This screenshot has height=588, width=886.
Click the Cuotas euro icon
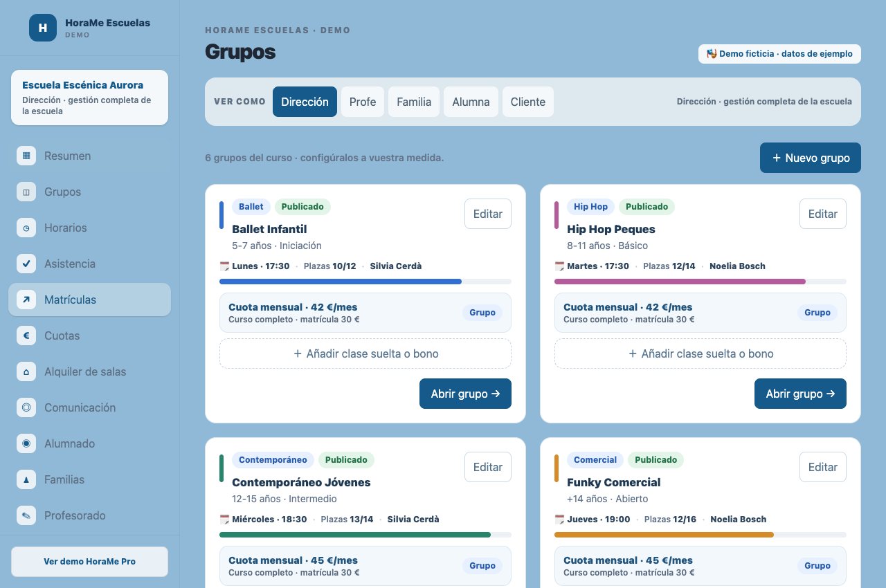click(26, 336)
